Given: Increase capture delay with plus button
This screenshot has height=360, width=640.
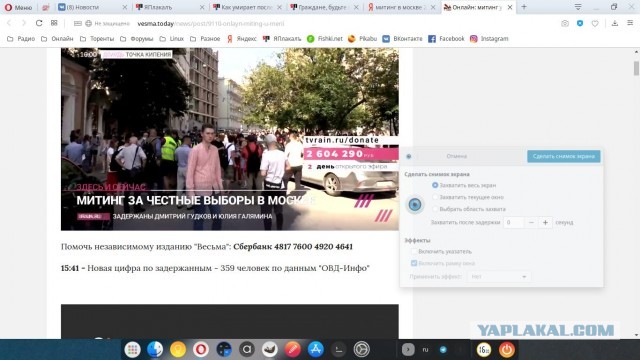Looking at the screenshot, I should (x=545, y=222).
